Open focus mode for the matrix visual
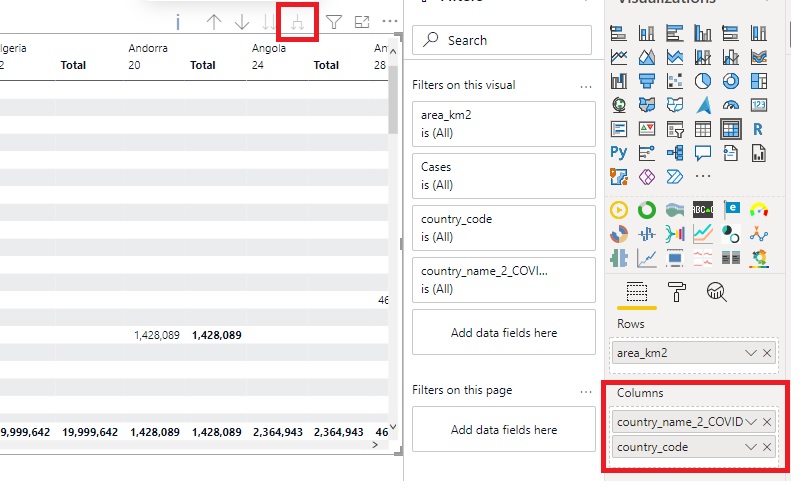804x496 pixels. click(x=362, y=22)
